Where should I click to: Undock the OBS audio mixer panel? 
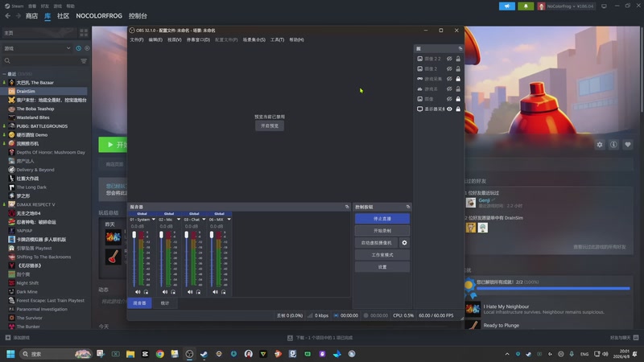(347, 207)
